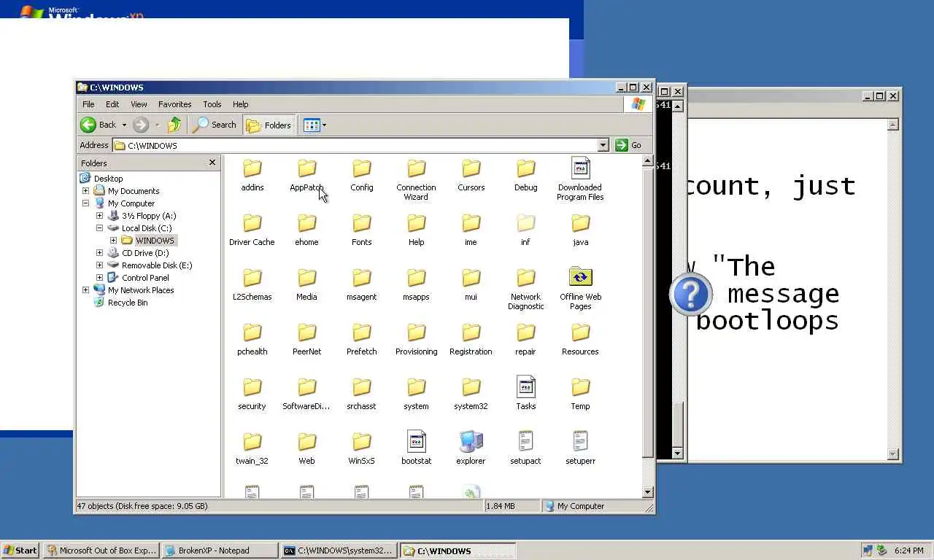Select the explorer application icon
The width and height of the screenshot is (934, 560).
[x=471, y=442]
